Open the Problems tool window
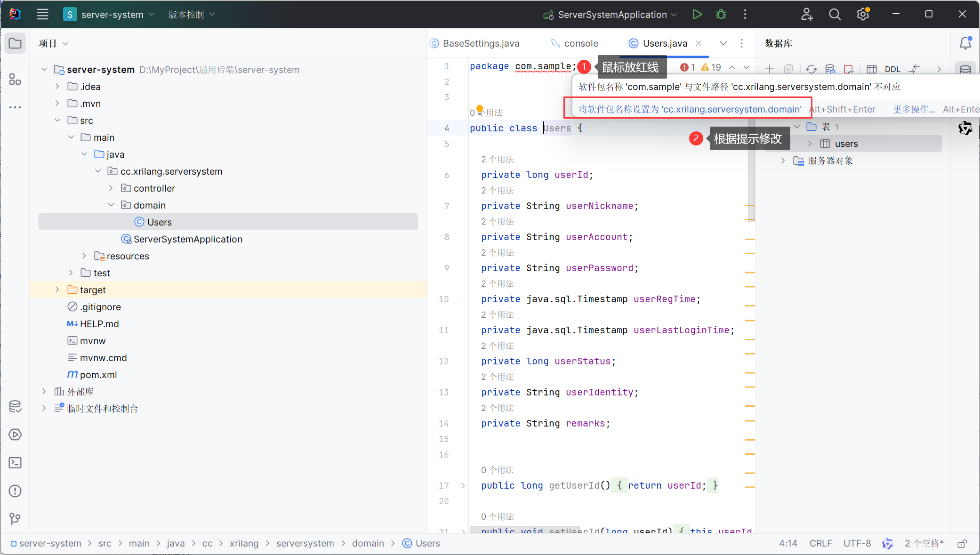The height and width of the screenshot is (555, 980). [x=15, y=491]
